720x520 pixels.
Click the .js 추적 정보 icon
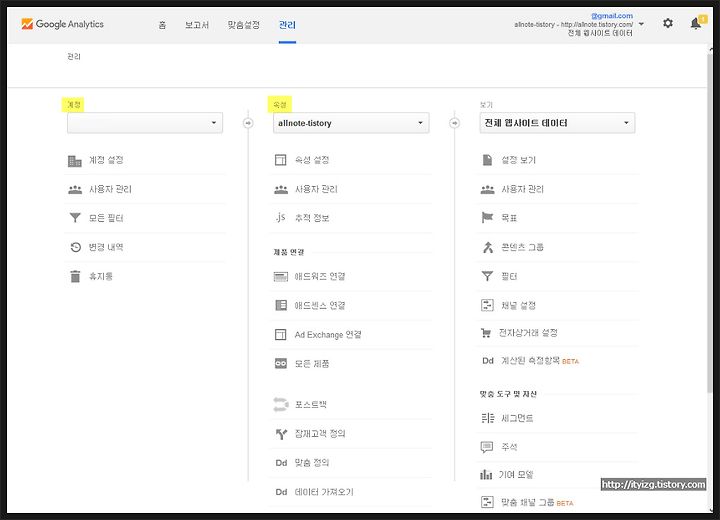(x=280, y=217)
